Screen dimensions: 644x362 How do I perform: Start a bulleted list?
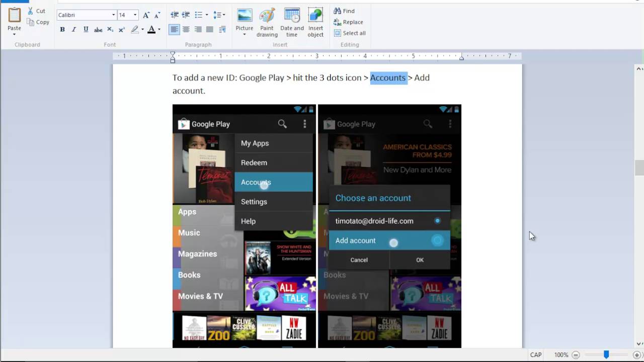(x=198, y=15)
